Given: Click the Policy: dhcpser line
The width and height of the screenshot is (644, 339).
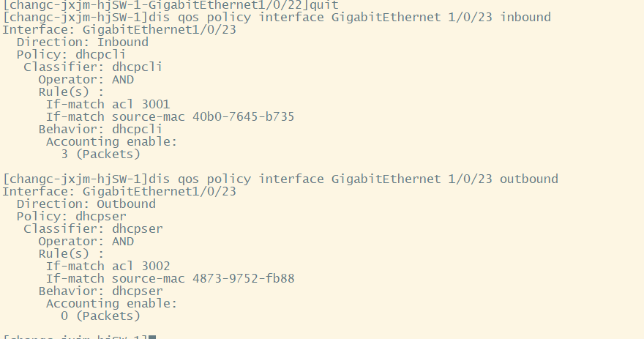Looking at the screenshot, I should (71, 216).
